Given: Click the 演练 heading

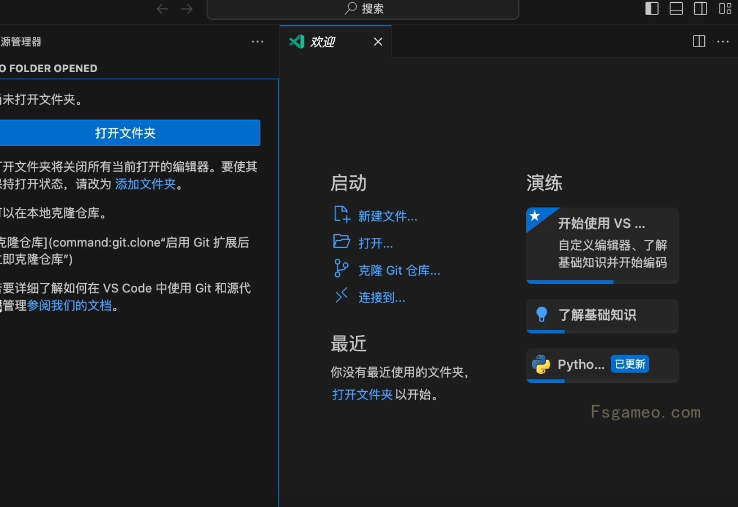Looking at the screenshot, I should click(545, 183).
